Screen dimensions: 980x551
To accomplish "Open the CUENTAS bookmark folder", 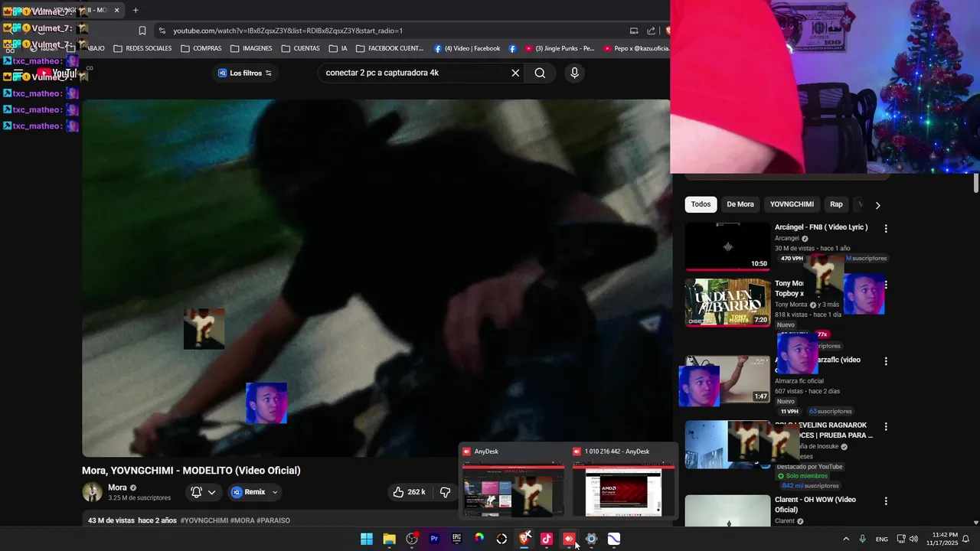I will tap(301, 48).
